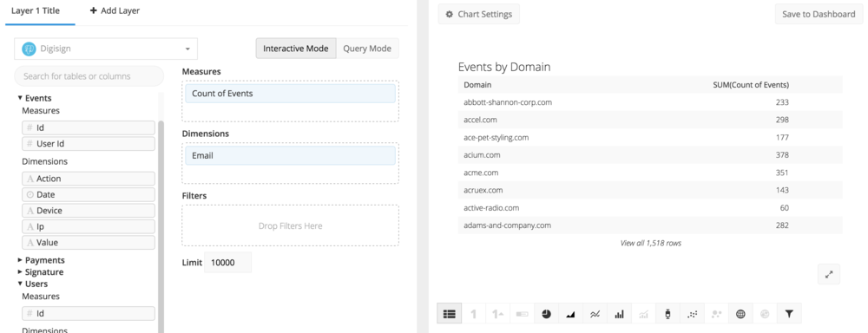Click the acruex.com domain cell
868x333 pixels.
coord(483,190)
